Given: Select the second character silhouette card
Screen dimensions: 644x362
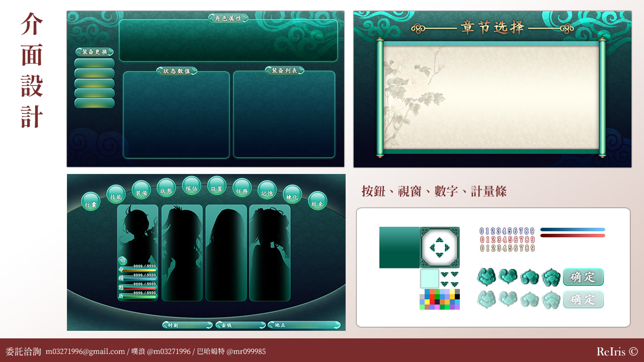Looking at the screenshot, I should (182, 253).
